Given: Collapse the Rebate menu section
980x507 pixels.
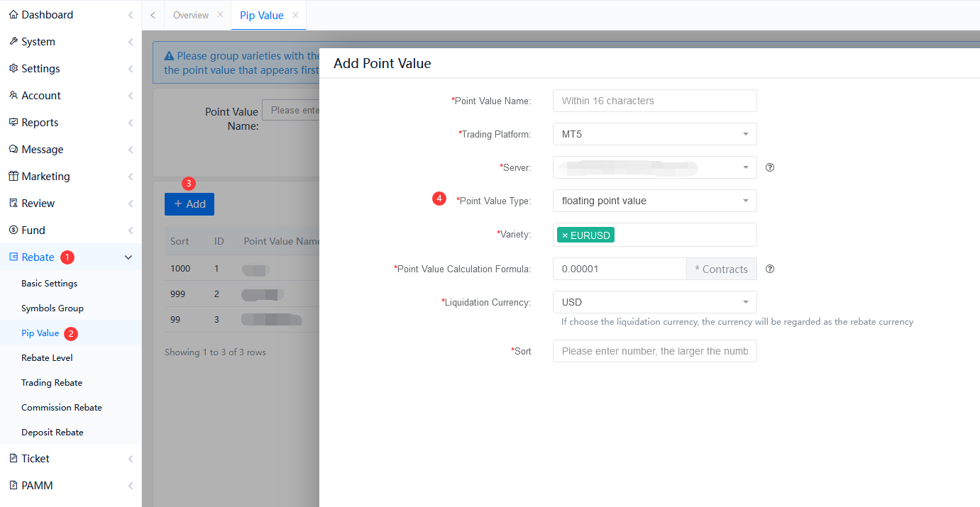Looking at the screenshot, I should [x=128, y=257].
